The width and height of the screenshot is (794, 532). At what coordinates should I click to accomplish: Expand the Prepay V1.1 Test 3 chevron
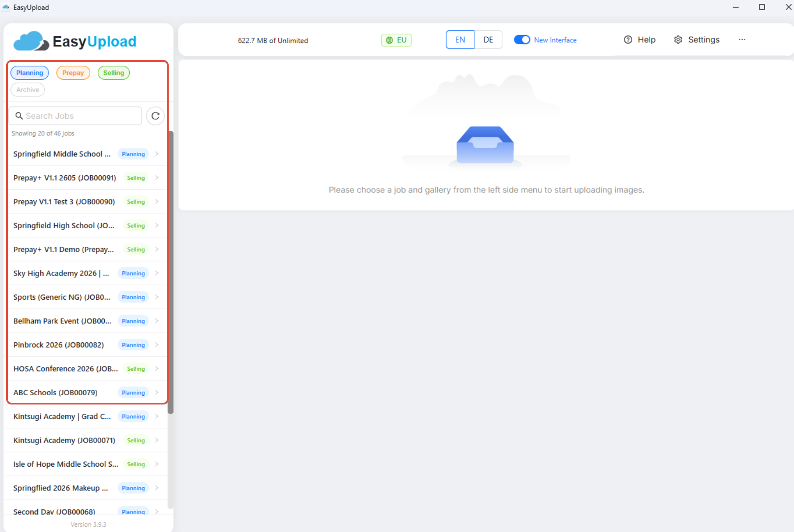point(156,202)
